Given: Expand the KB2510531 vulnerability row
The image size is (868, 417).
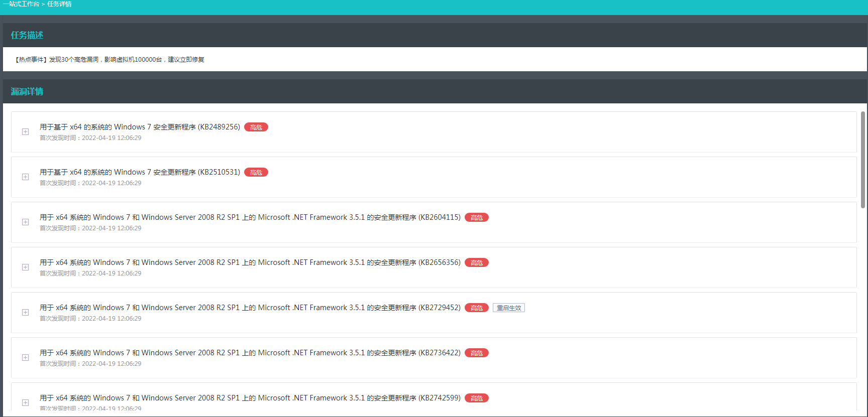Looking at the screenshot, I should (25, 177).
